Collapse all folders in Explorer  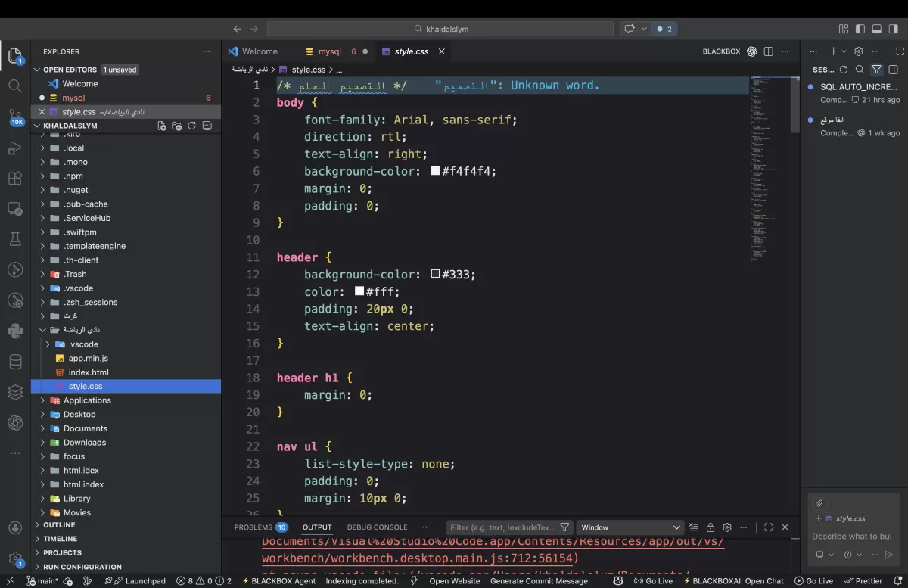click(207, 126)
